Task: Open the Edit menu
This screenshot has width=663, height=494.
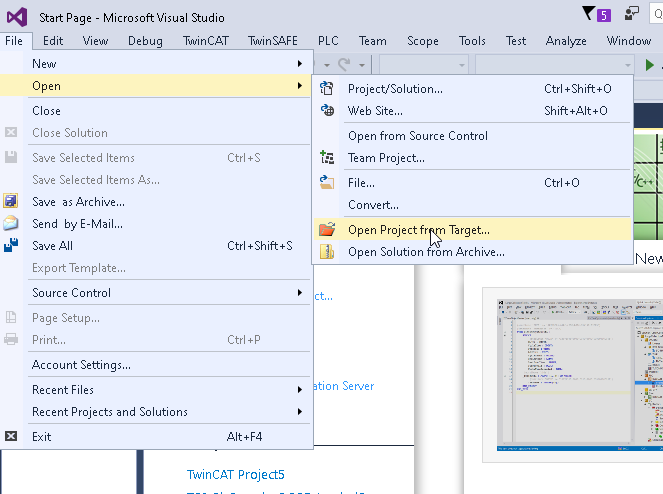Action: pyautogui.click(x=53, y=41)
